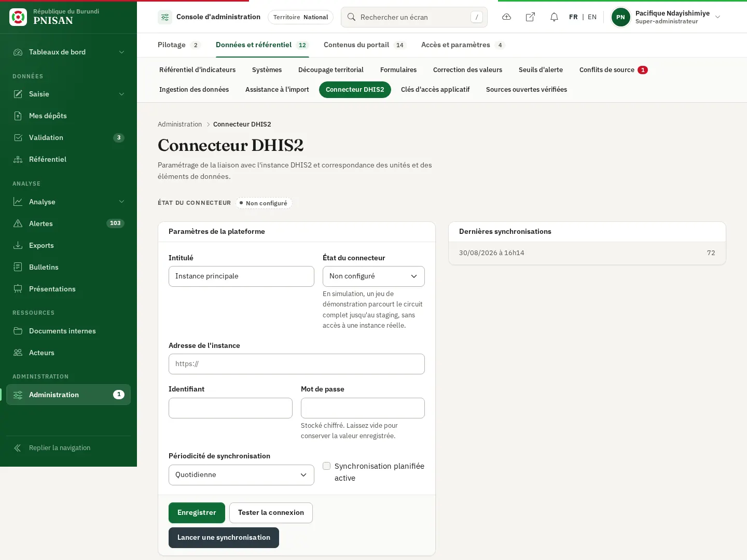Switch language to EN

pos(592,17)
